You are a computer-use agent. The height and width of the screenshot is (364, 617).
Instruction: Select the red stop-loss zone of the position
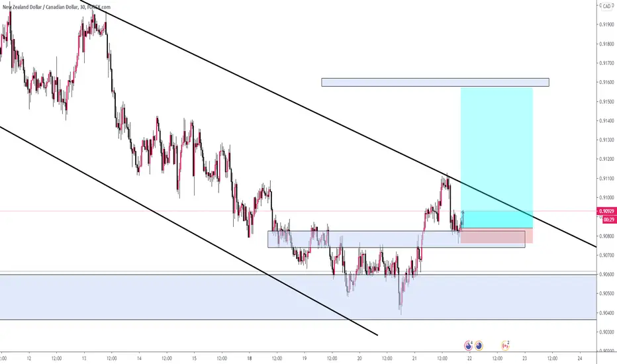tap(497, 236)
